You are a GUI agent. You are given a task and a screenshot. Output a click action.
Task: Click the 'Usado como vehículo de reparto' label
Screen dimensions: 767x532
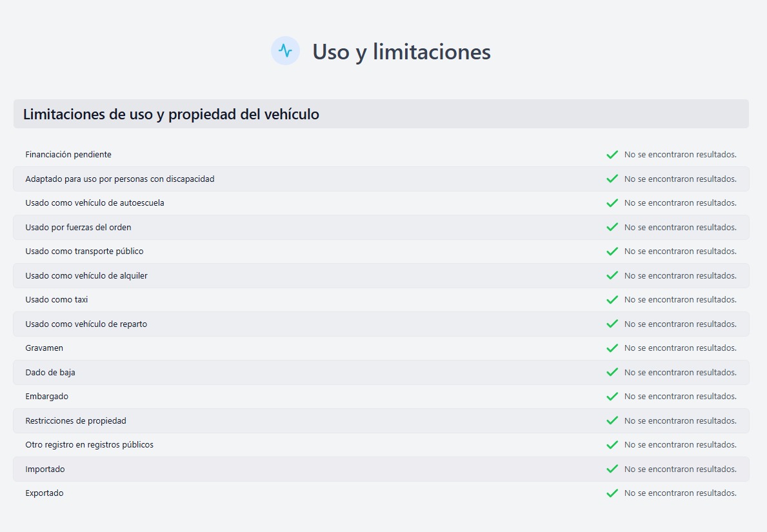[x=86, y=324]
